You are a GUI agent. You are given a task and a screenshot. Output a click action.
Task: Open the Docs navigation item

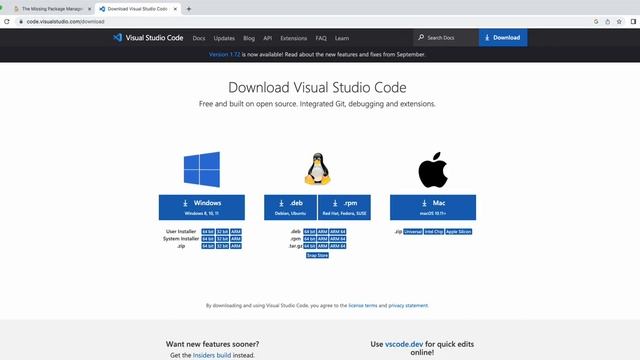click(x=199, y=38)
